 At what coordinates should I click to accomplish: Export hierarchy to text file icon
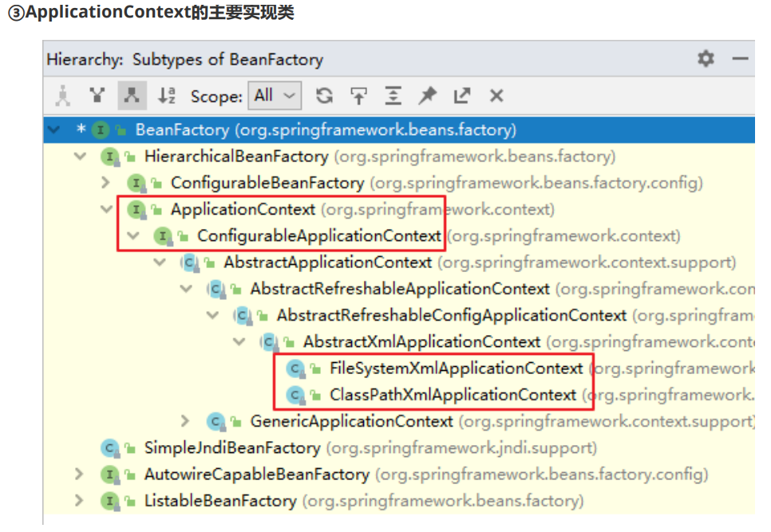(x=461, y=95)
